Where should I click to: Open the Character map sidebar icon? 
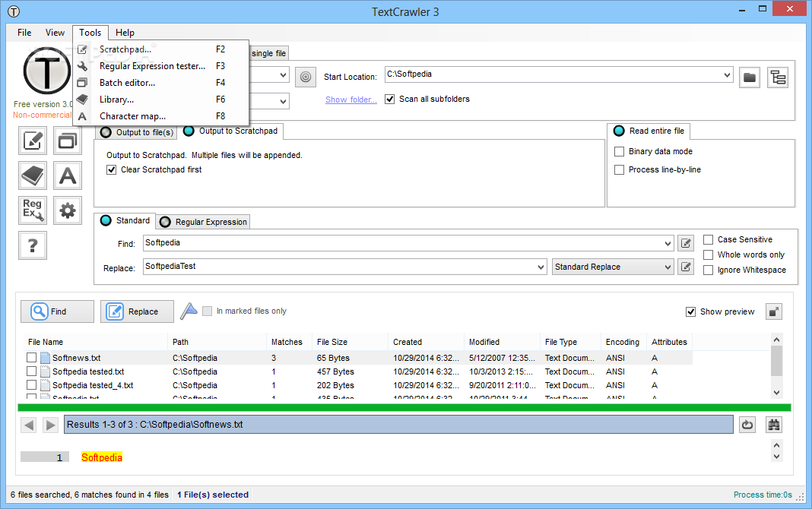coord(68,175)
